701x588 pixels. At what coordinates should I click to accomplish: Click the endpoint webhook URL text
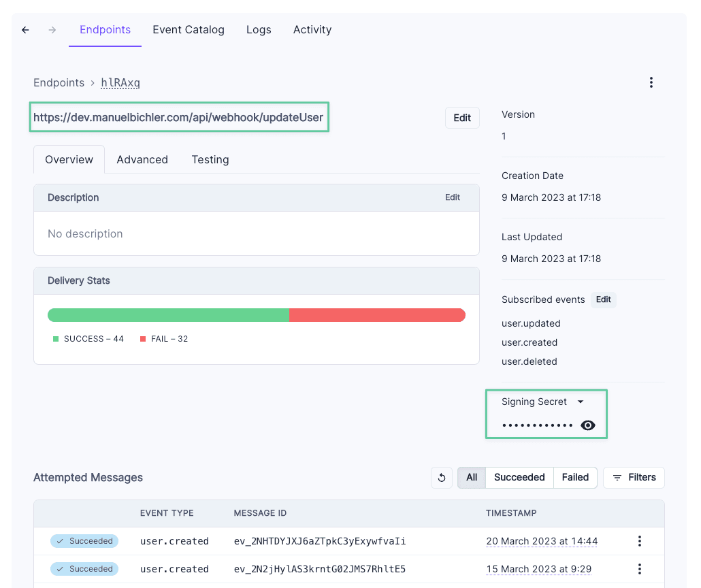(x=178, y=117)
